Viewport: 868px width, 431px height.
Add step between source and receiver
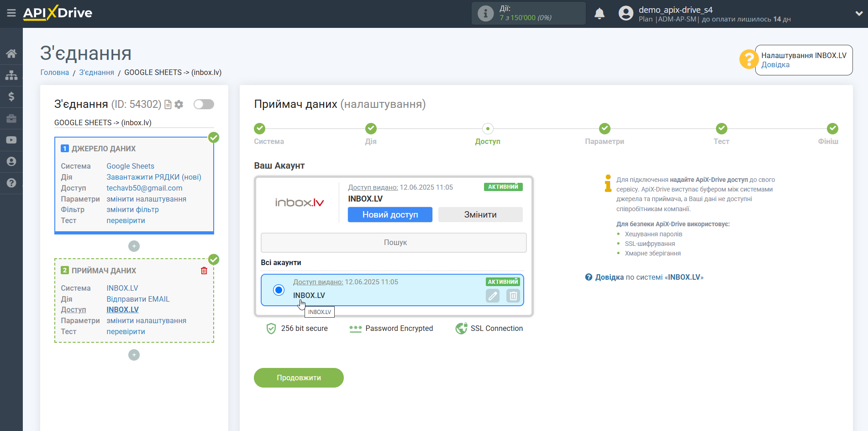134,246
